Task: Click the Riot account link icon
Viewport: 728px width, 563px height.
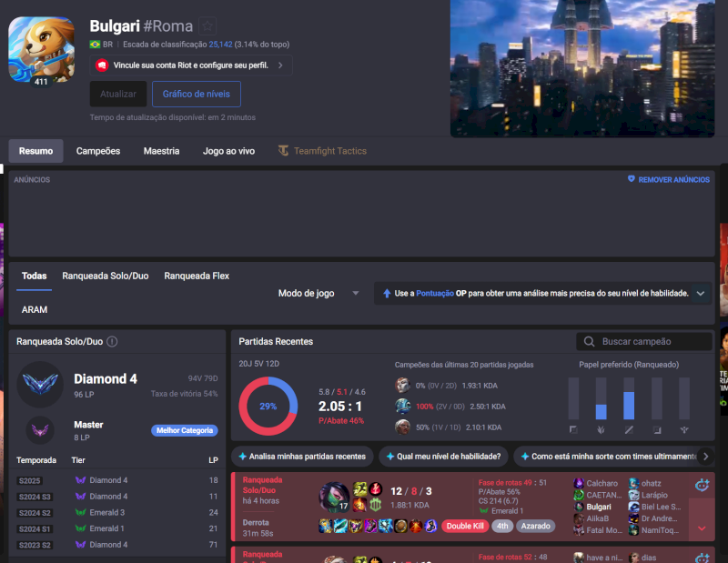Action: click(103, 65)
